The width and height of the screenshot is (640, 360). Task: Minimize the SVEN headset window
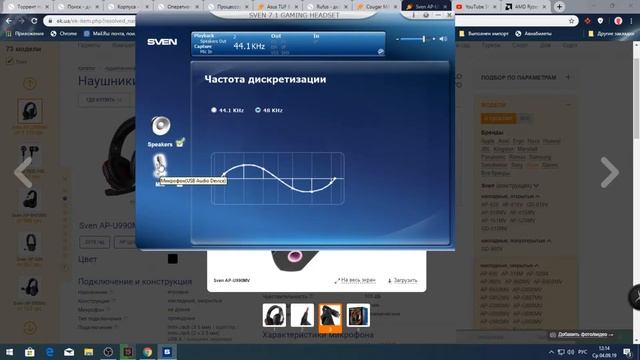(438, 15)
